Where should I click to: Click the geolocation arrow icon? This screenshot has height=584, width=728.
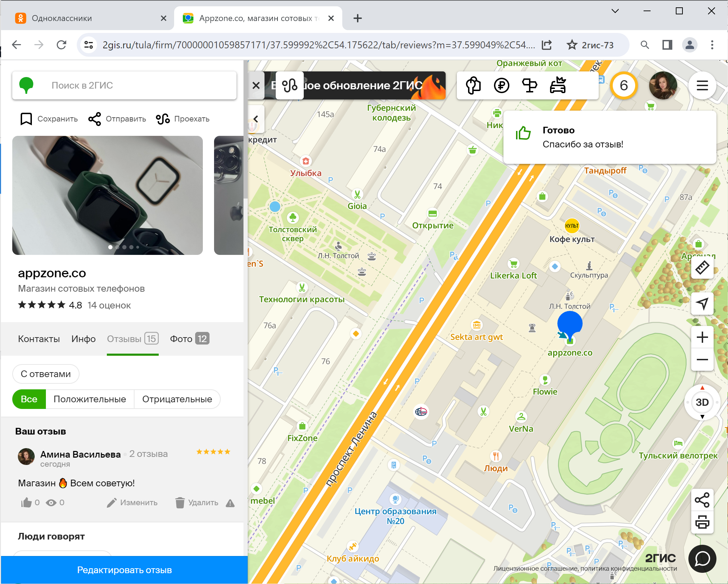[x=702, y=303]
